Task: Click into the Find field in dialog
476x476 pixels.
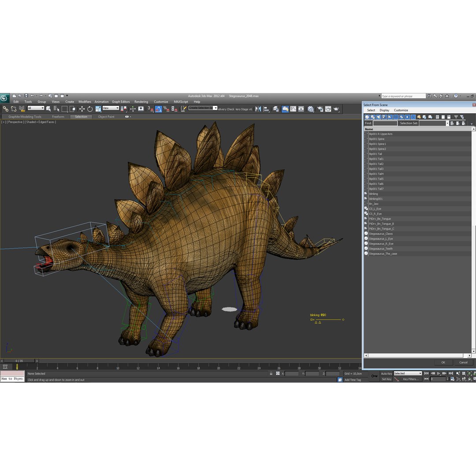Action: coord(385,123)
